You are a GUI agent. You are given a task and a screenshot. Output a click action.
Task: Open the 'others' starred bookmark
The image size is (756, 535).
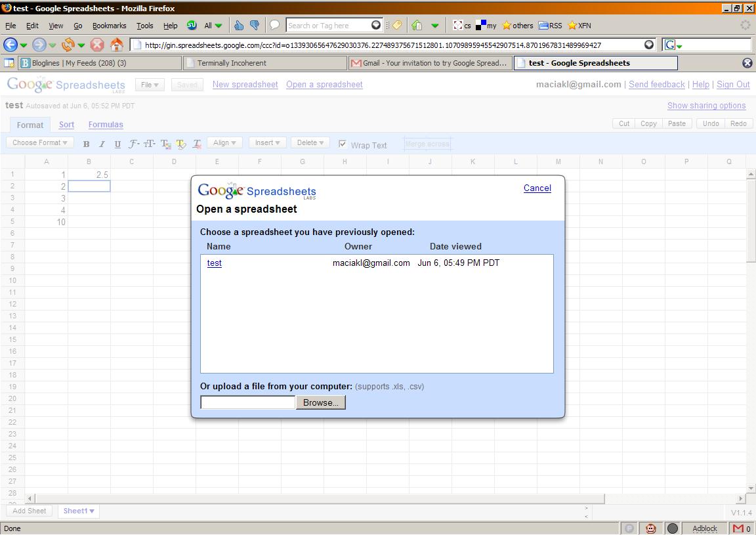pos(517,26)
